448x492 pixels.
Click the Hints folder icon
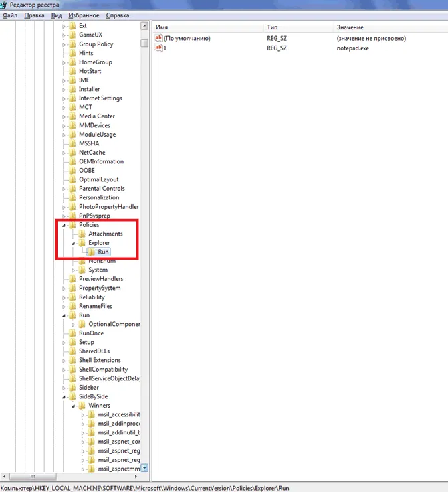[x=72, y=53]
